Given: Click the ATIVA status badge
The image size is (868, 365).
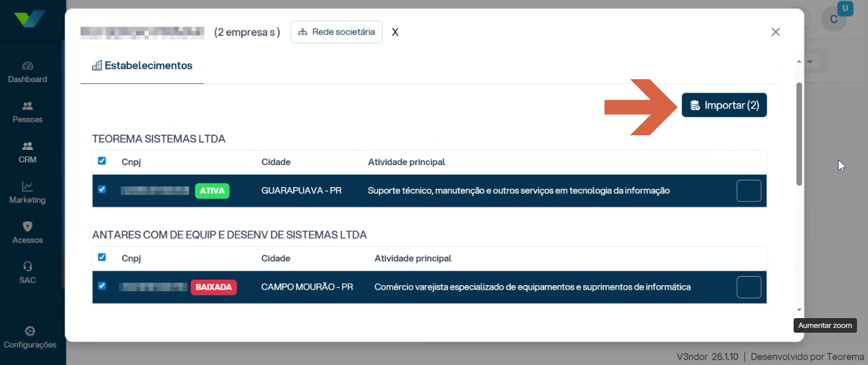Looking at the screenshot, I should coord(212,191).
